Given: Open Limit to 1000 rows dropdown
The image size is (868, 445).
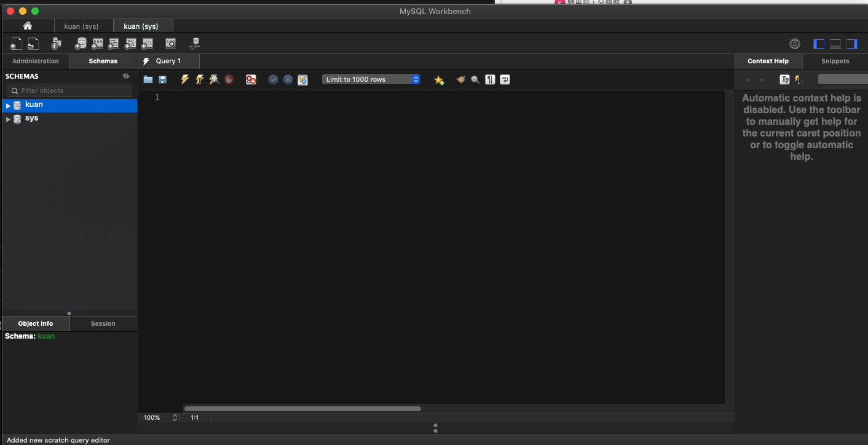Looking at the screenshot, I should tap(371, 79).
